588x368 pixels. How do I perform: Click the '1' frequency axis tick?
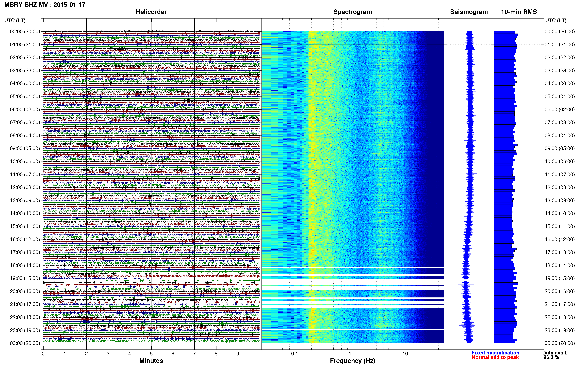(x=350, y=354)
